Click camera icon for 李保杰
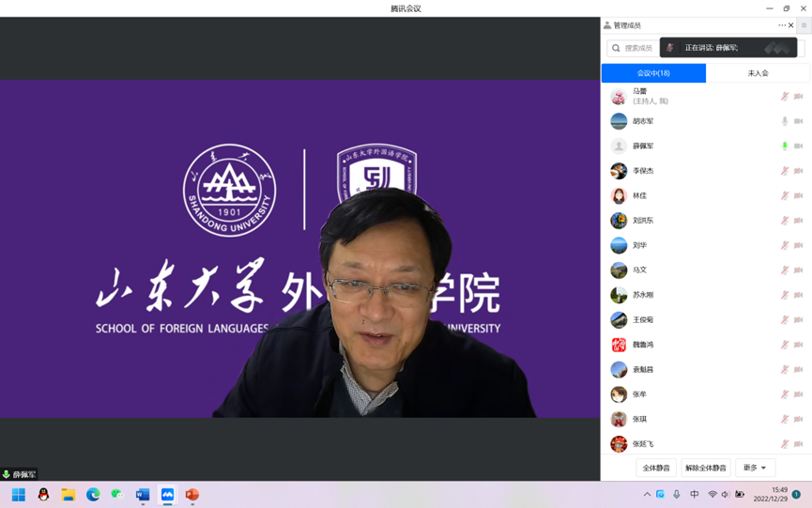 click(x=799, y=171)
